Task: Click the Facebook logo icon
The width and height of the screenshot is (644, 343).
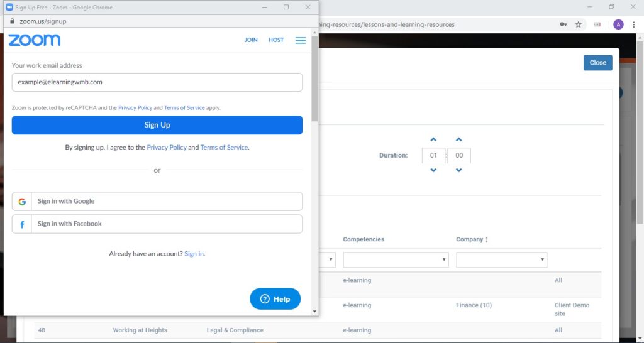Action: pos(22,224)
